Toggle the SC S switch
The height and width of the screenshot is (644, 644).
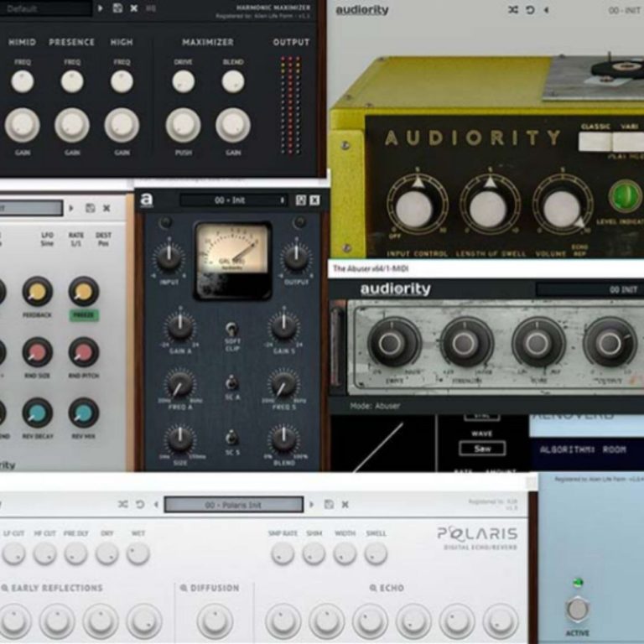[231, 438]
